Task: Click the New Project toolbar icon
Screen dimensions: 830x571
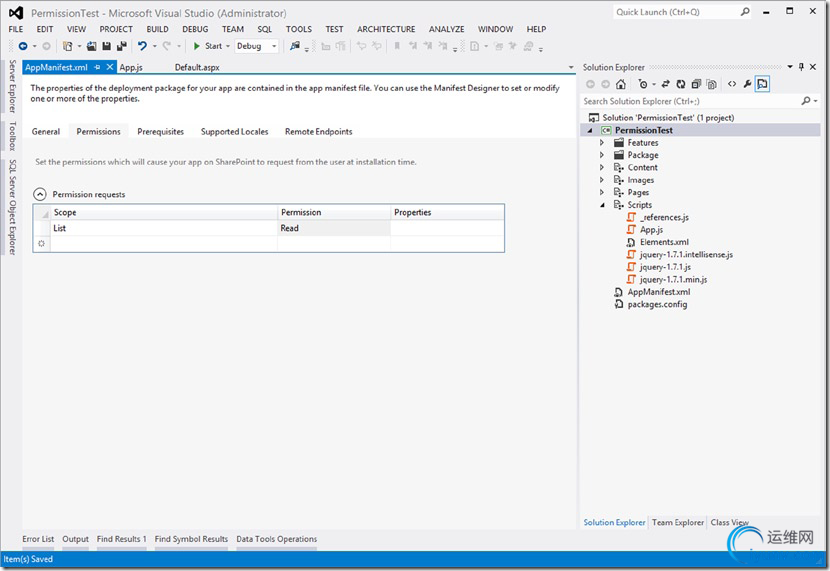Action: (68, 46)
